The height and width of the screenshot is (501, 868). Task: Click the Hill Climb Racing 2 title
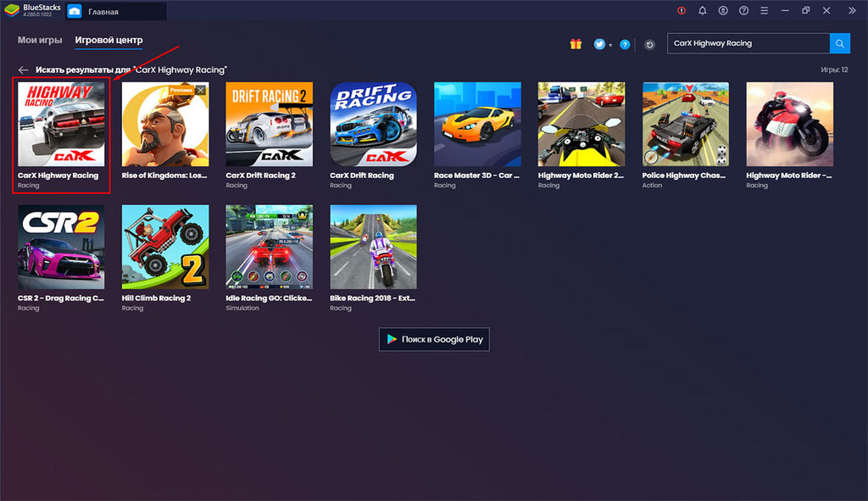pyautogui.click(x=156, y=298)
